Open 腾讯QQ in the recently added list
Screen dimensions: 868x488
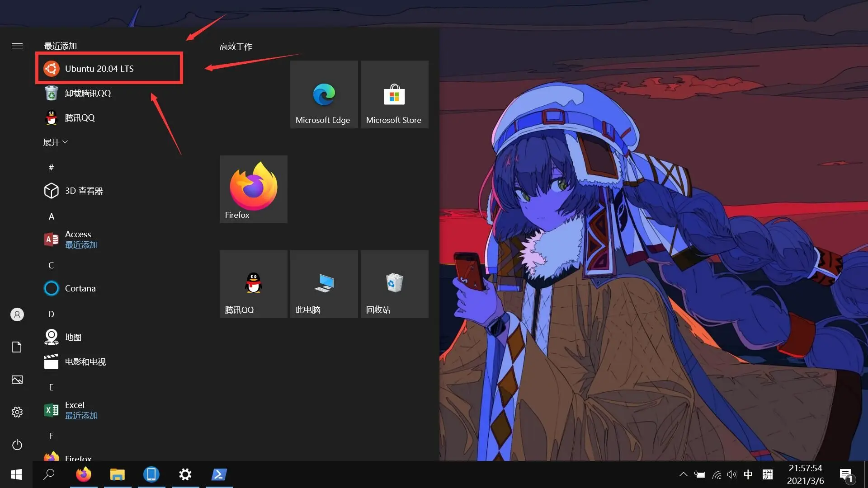(x=109, y=118)
